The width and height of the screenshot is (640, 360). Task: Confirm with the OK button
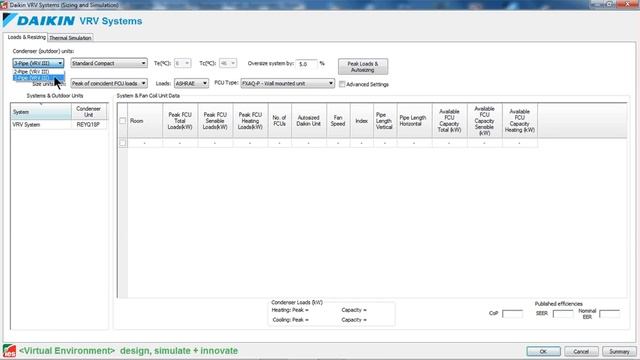543,351
